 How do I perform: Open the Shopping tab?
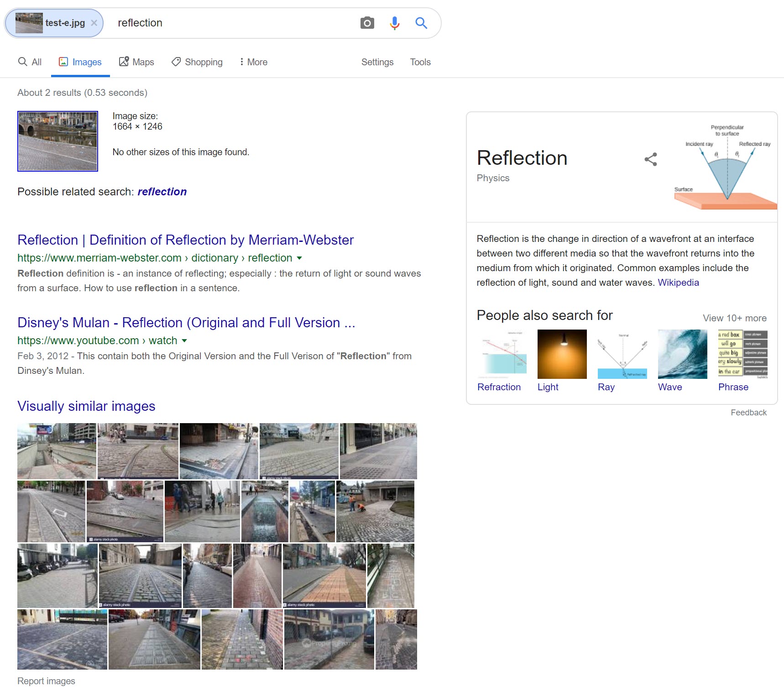pyautogui.click(x=197, y=62)
